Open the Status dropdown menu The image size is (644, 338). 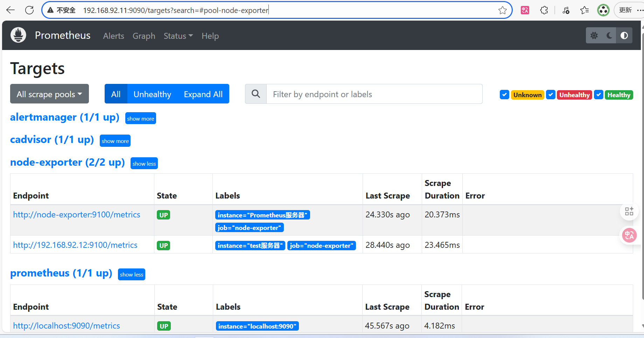(x=178, y=36)
